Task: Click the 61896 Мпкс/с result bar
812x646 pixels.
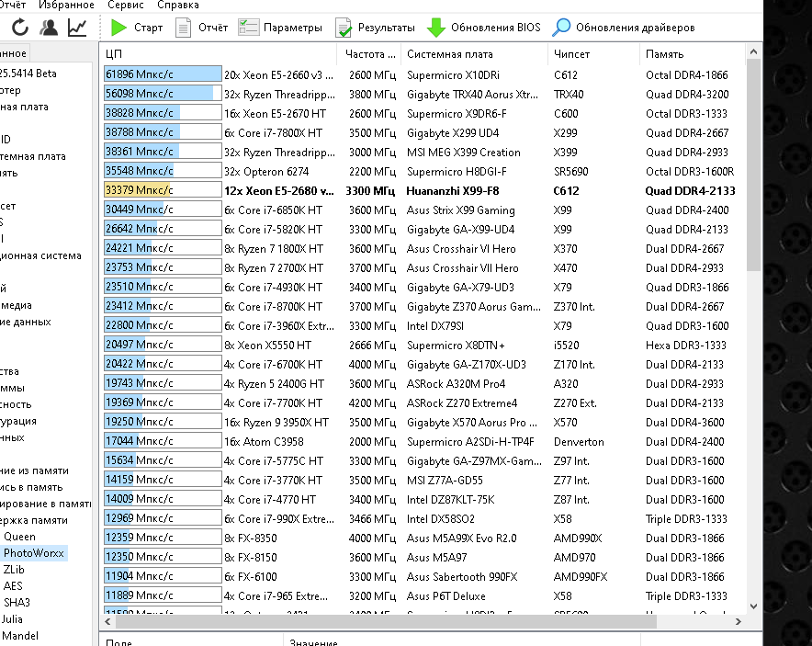Action: click(x=163, y=74)
